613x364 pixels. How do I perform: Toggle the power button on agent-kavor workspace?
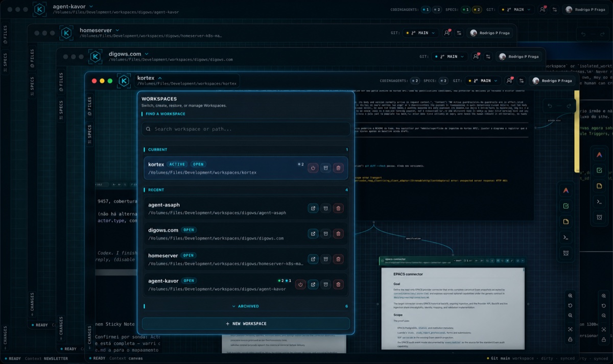[300, 284]
